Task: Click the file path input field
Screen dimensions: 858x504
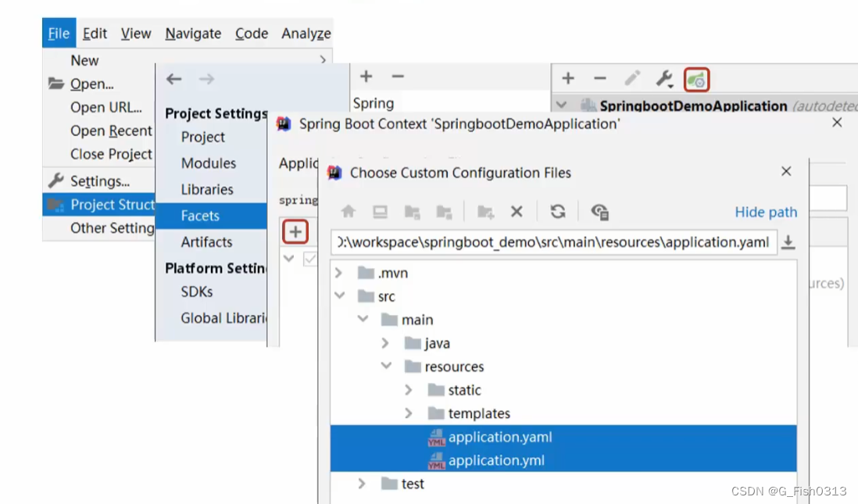Action: coord(554,242)
